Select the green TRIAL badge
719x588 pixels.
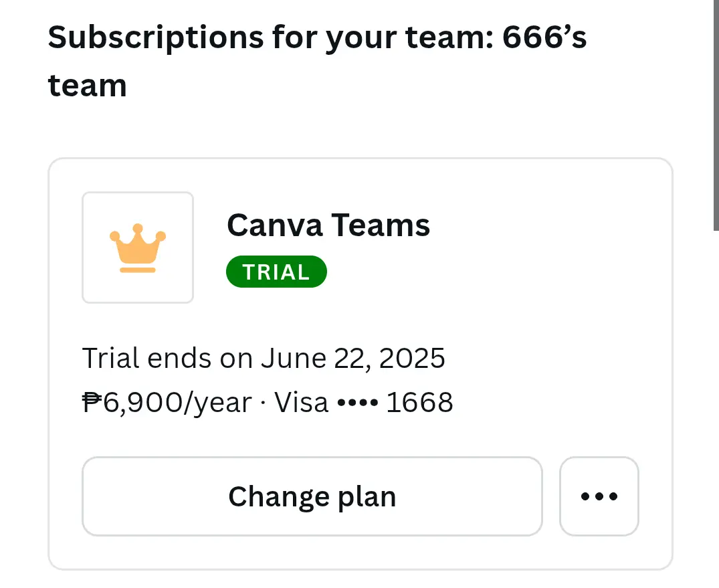click(276, 272)
